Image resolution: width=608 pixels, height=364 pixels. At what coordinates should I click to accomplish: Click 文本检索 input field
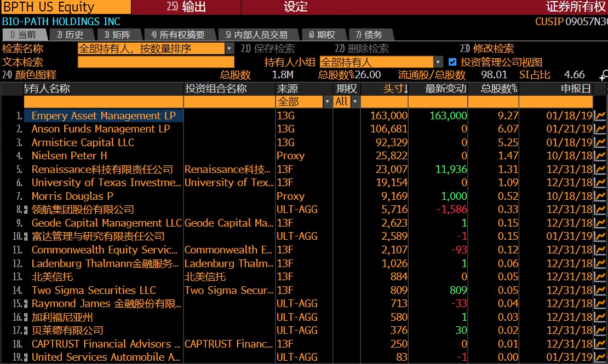(156, 62)
